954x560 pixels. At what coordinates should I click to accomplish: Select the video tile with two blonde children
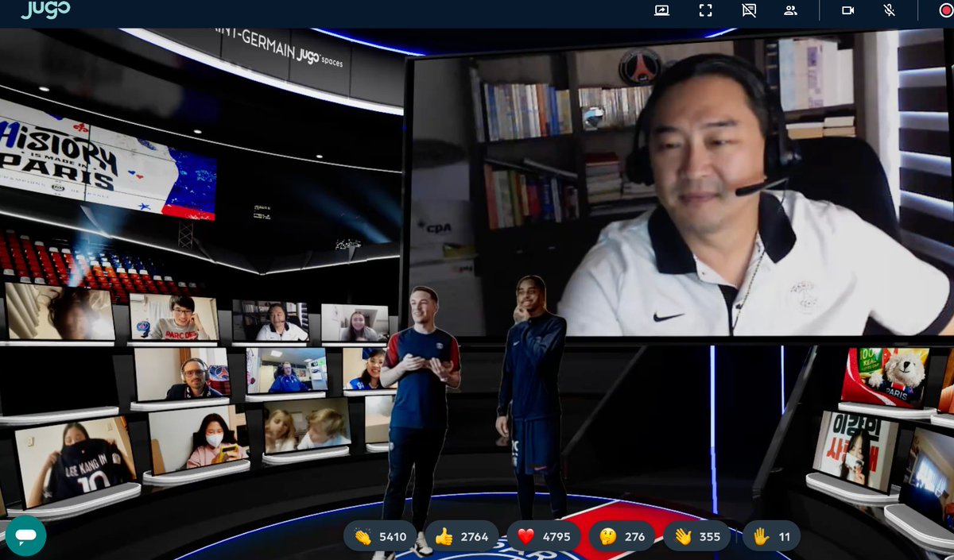306,425
